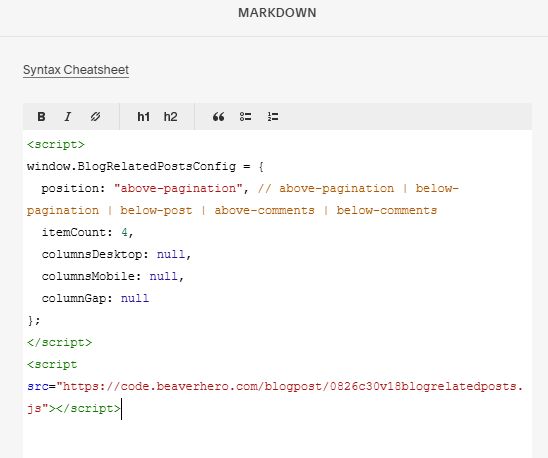Apply italic formatting
The width and height of the screenshot is (548, 458).
[68, 116]
